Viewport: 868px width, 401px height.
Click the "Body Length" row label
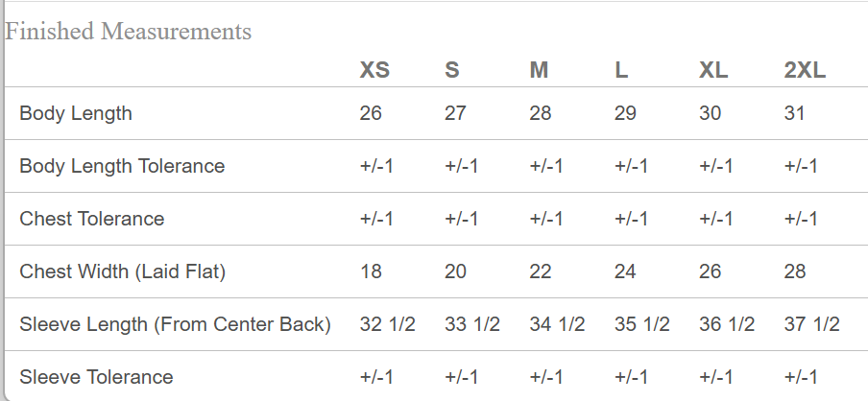pos(76,113)
